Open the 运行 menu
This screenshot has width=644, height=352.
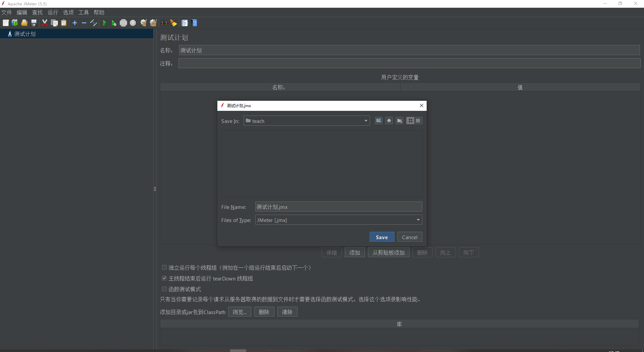[x=53, y=12]
